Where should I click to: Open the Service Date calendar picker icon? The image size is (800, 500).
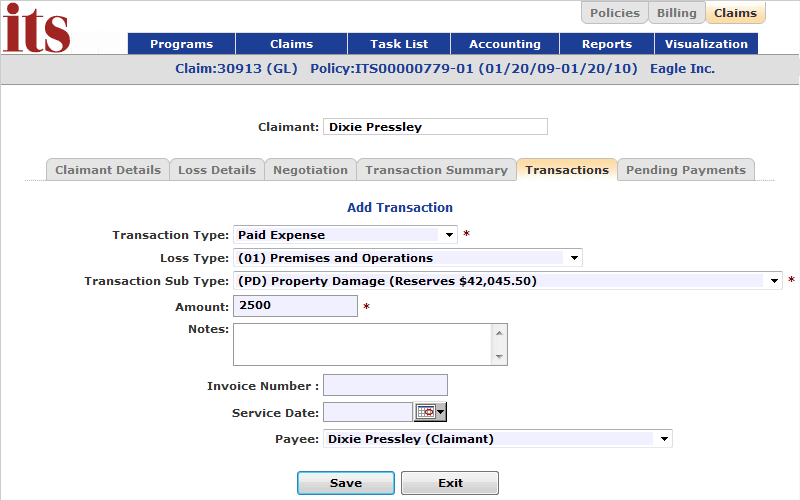[x=431, y=412]
